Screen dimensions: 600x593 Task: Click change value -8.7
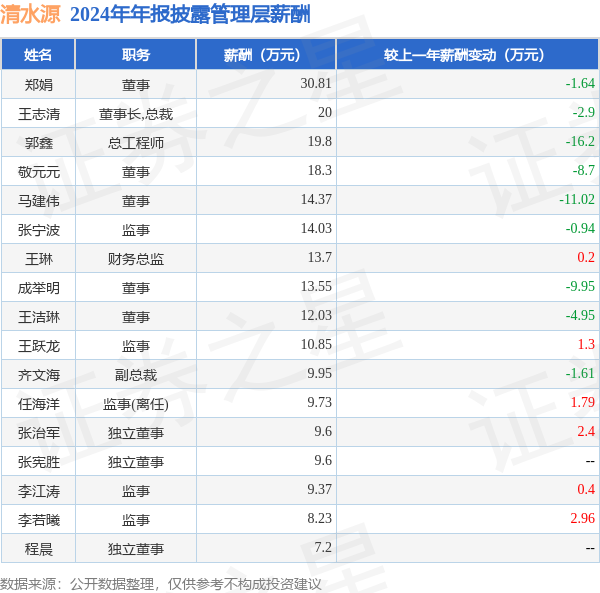coord(584,170)
